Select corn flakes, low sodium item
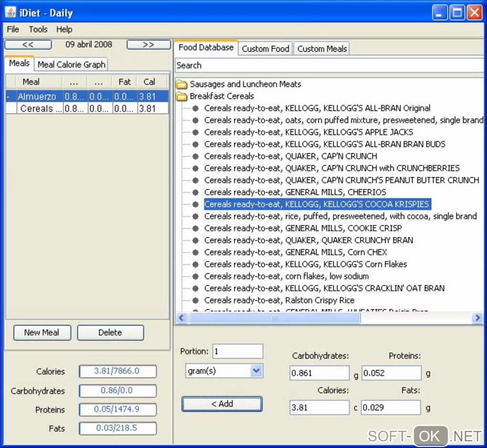This screenshot has height=448, width=487. tap(286, 277)
